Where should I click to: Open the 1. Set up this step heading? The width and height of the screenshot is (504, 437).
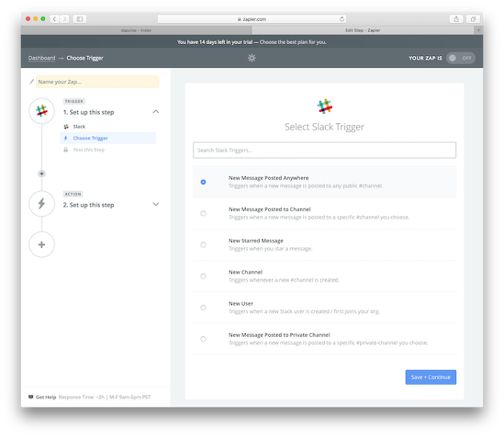click(x=89, y=112)
